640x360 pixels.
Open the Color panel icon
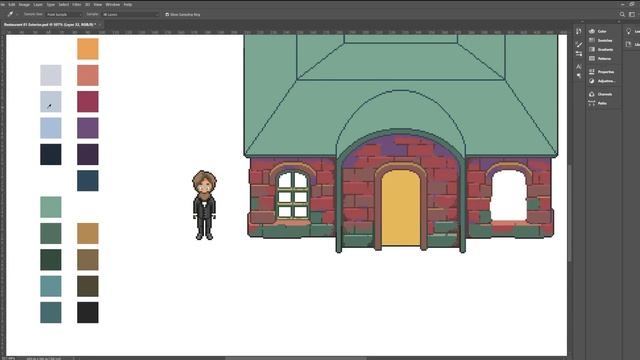(592, 31)
